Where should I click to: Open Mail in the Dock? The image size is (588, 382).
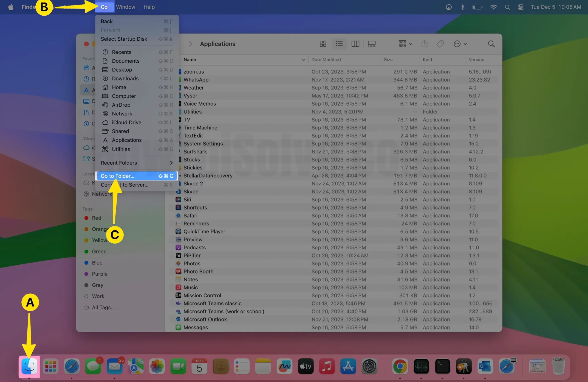coord(114,366)
